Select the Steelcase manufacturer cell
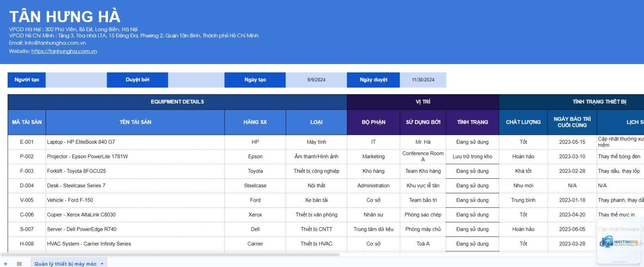Image resolution: width=644 pixels, height=267 pixels. (x=255, y=186)
